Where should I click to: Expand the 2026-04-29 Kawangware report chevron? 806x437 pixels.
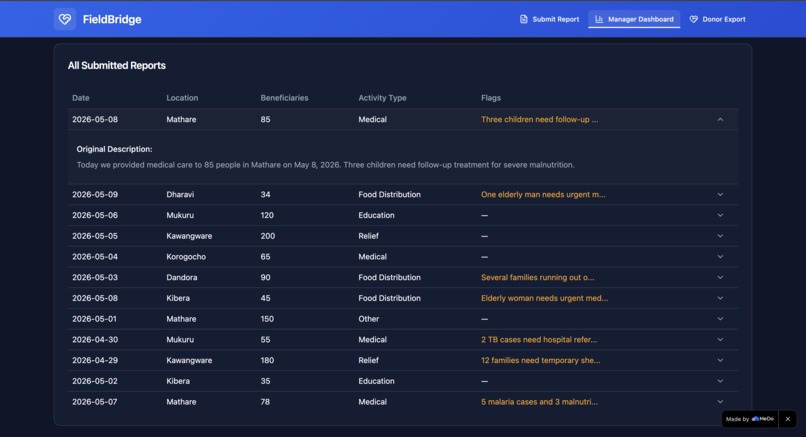click(x=720, y=360)
